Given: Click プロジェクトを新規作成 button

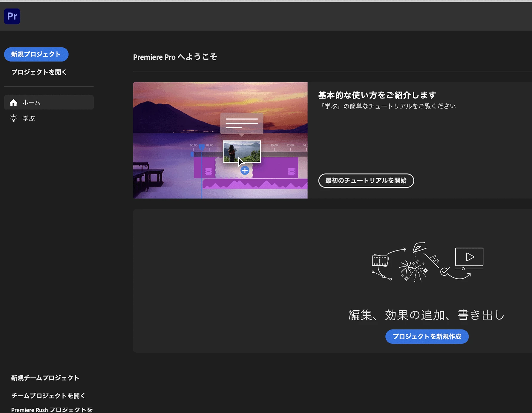Looking at the screenshot, I should point(427,337).
